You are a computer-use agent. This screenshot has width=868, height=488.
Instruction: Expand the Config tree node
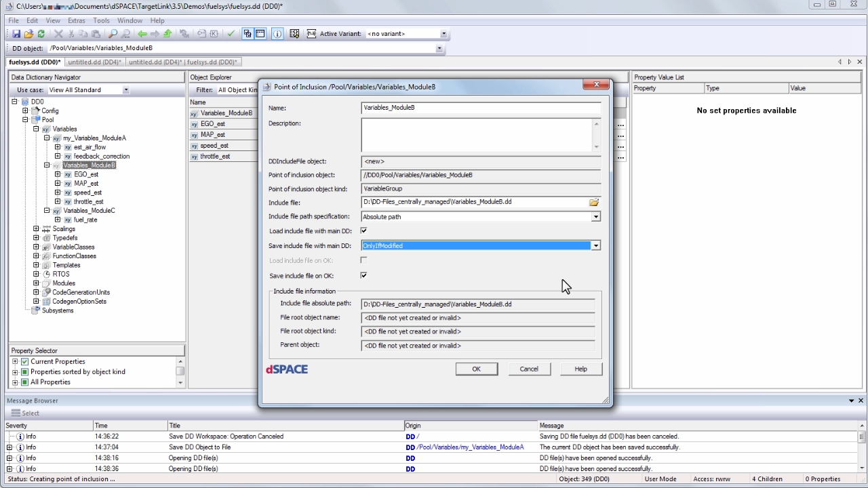coord(25,110)
